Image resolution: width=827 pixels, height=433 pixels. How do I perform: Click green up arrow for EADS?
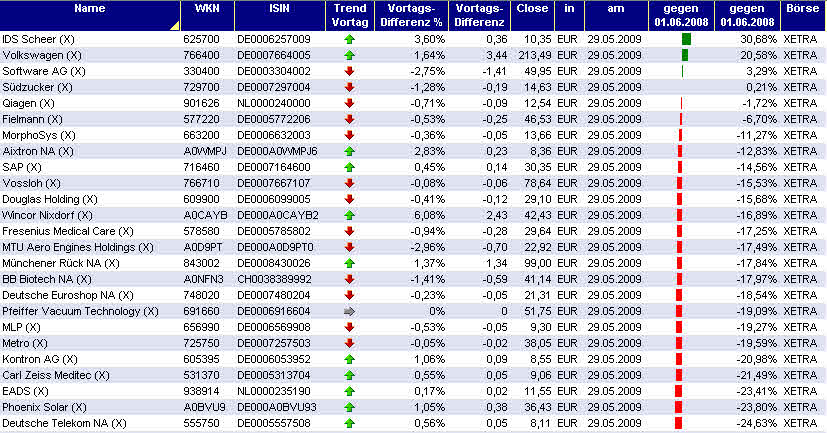[x=349, y=391]
